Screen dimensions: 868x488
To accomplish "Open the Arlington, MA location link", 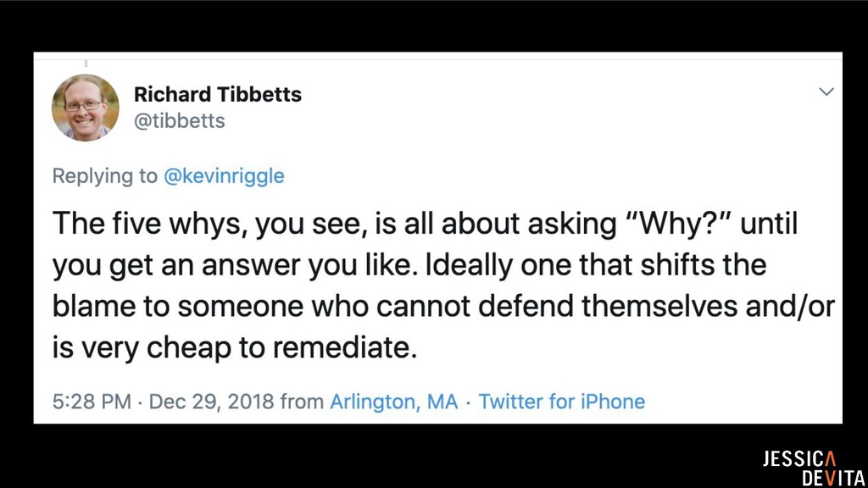I will point(393,401).
